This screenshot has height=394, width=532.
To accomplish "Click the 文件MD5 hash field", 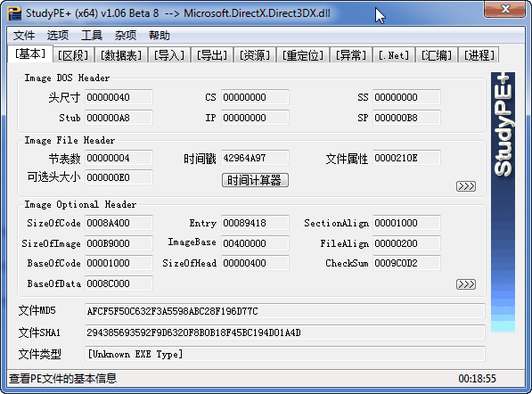I will pyautogui.click(x=284, y=311).
